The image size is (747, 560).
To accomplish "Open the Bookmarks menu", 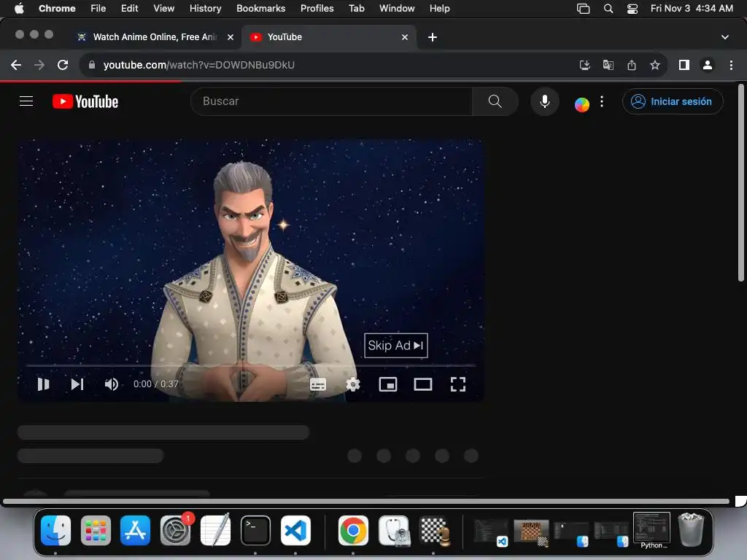I will [260, 8].
